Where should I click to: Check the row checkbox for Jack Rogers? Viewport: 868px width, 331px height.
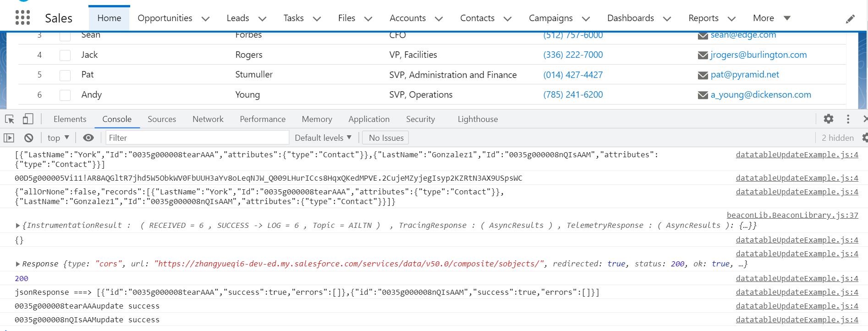tap(65, 55)
